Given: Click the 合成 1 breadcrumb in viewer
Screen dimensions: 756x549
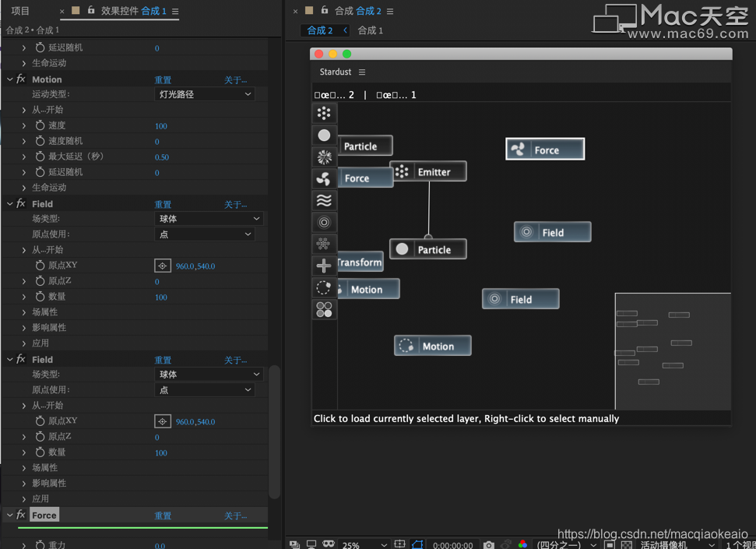Looking at the screenshot, I should (371, 30).
